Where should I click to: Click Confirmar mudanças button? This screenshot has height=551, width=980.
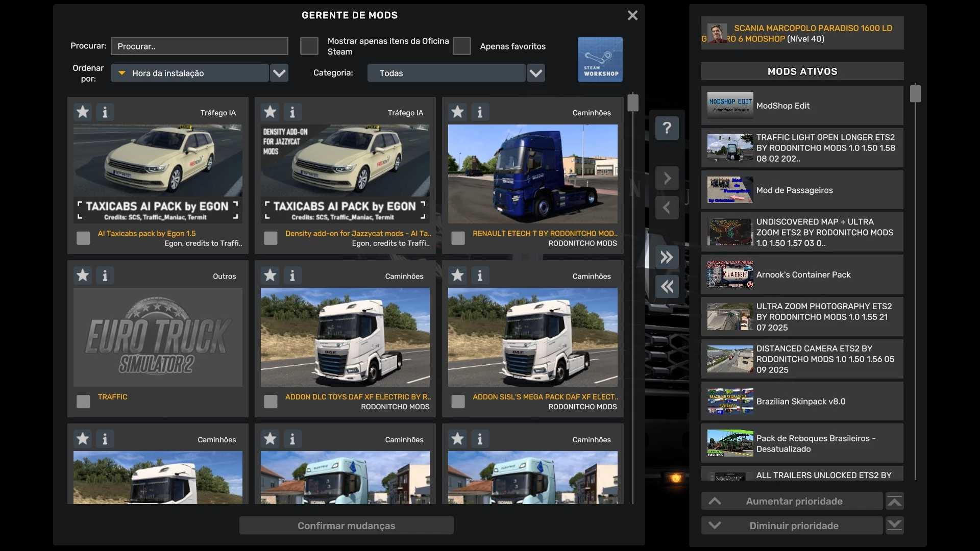(346, 525)
